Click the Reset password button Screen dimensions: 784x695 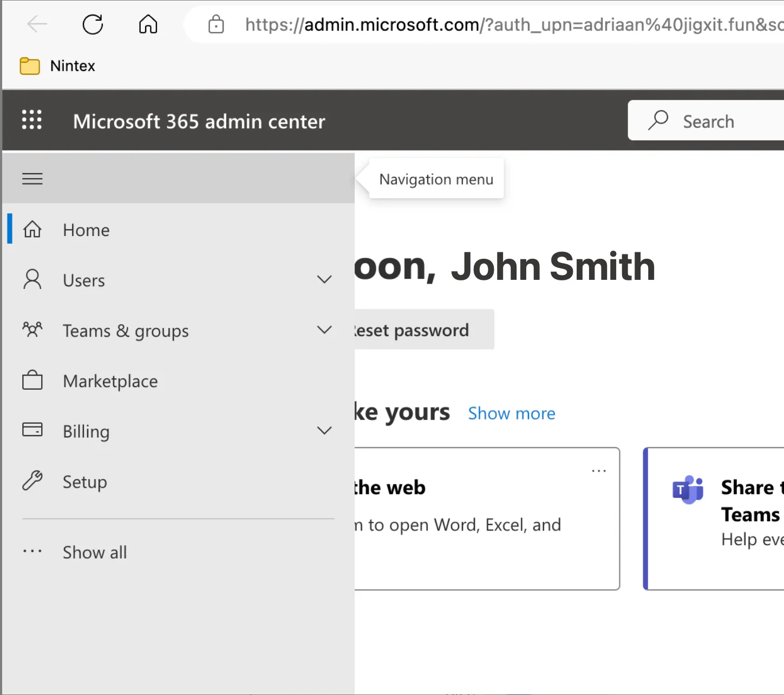pyautogui.click(x=424, y=330)
